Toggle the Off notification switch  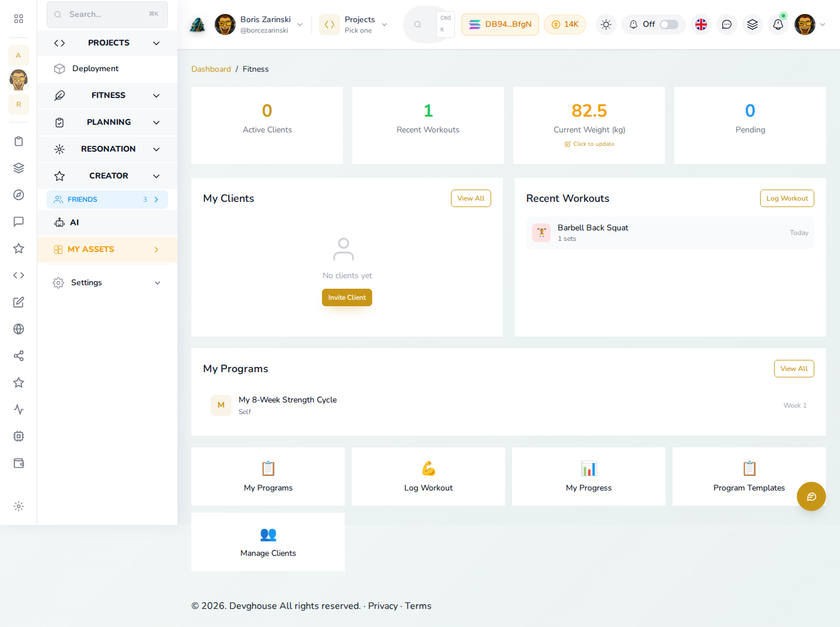click(x=669, y=24)
